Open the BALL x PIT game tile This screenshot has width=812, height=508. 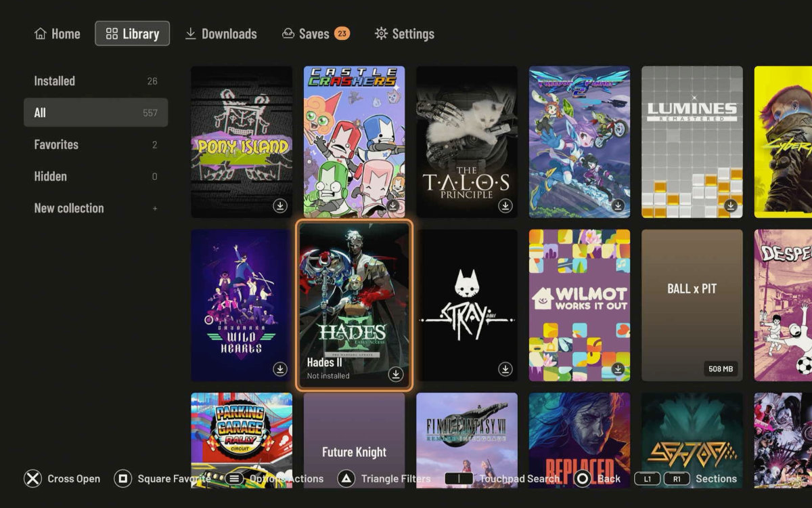coord(692,305)
